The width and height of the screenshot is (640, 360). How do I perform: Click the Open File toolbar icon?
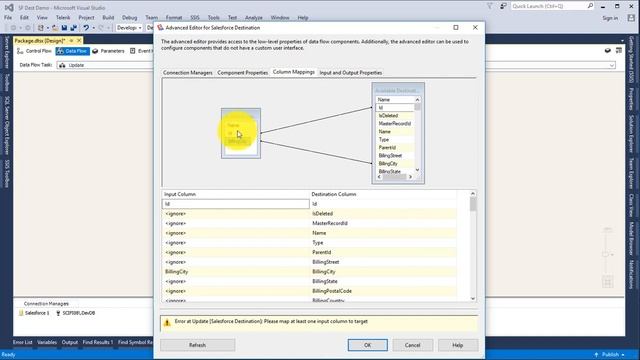[55, 28]
